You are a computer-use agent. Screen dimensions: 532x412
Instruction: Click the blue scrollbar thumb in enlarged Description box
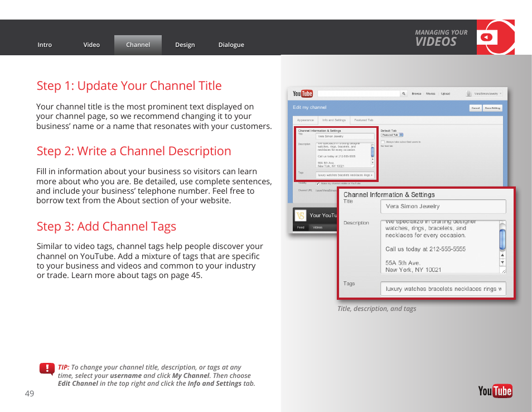pyautogui.click(x=502, y=239)
